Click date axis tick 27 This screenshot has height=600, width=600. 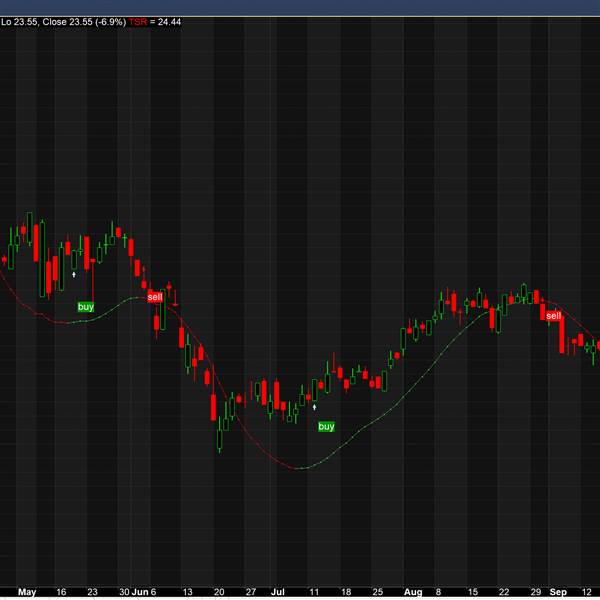[251, 592]
